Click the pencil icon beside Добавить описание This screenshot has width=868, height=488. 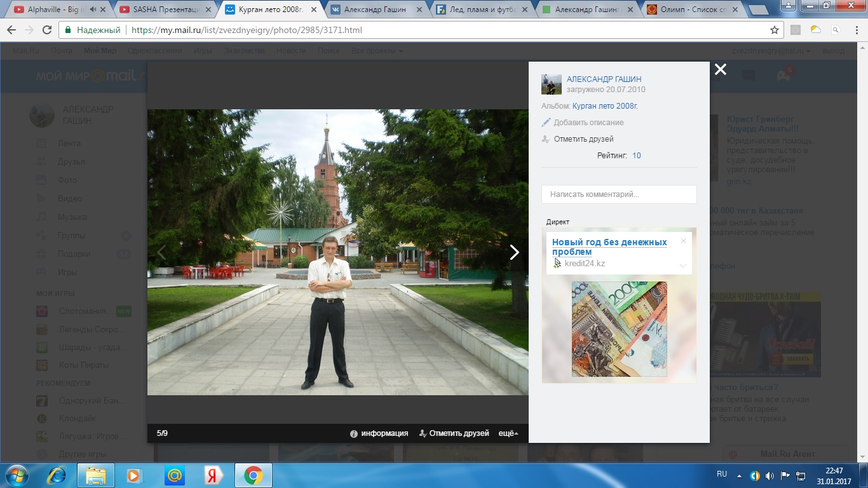pos(546,123)
